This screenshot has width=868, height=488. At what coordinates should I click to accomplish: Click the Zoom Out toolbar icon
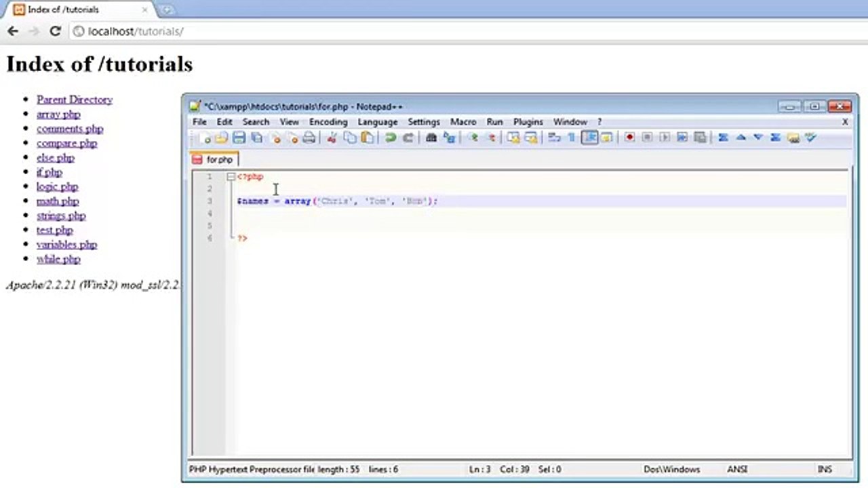(x=491, y=138)
